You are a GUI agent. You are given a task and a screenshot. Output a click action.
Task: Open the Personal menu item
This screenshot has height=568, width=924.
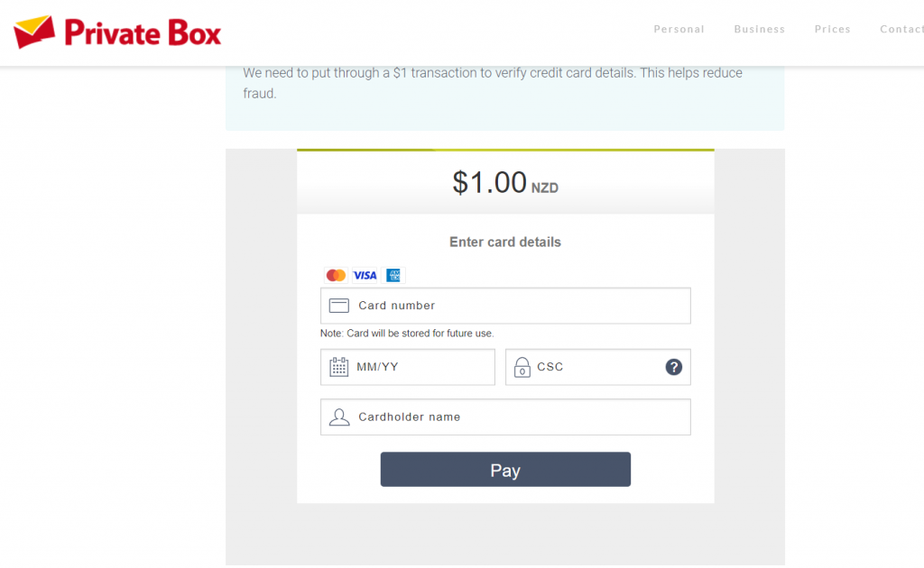click(679, 29)
